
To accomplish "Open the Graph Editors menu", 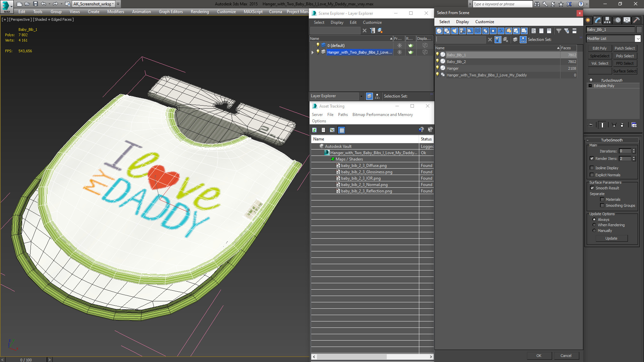I will [x=171, y=12].
